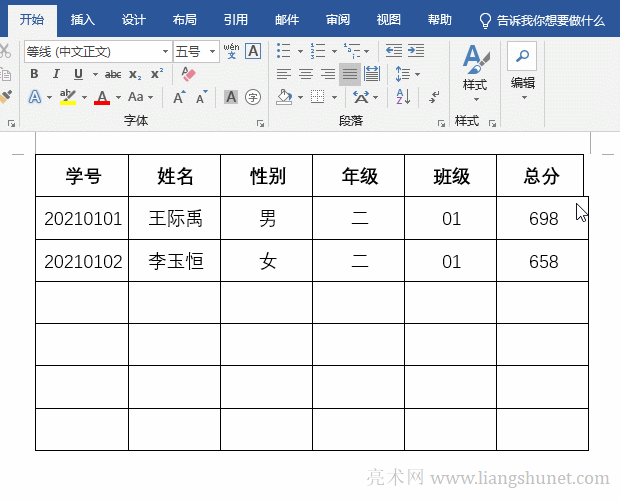Click the borders icon
Screen dimensions: 620x500
click(318, 97)
